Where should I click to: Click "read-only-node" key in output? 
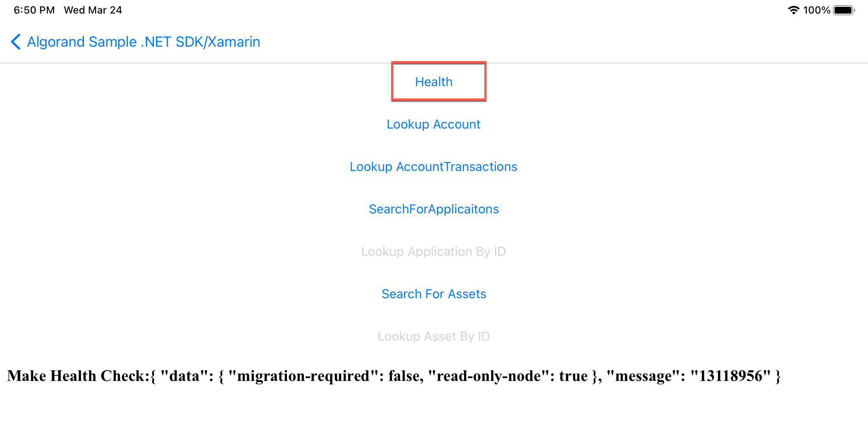[489, 376]
